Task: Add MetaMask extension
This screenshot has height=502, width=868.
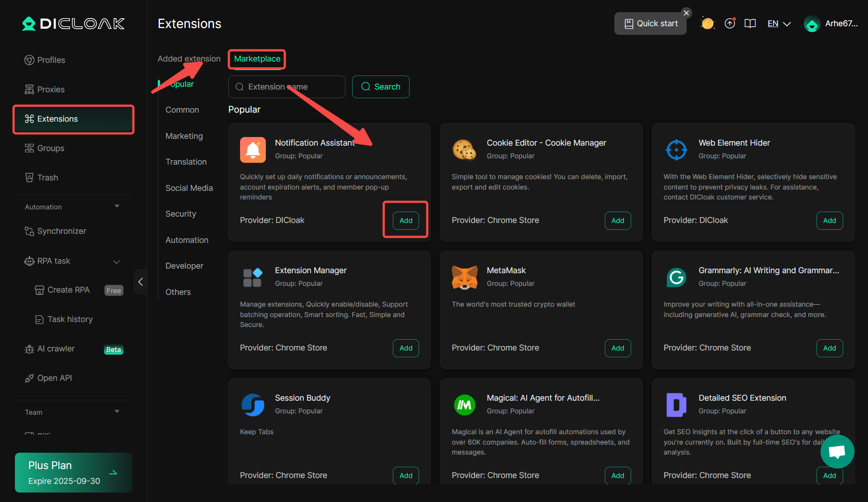Action: 618,348
